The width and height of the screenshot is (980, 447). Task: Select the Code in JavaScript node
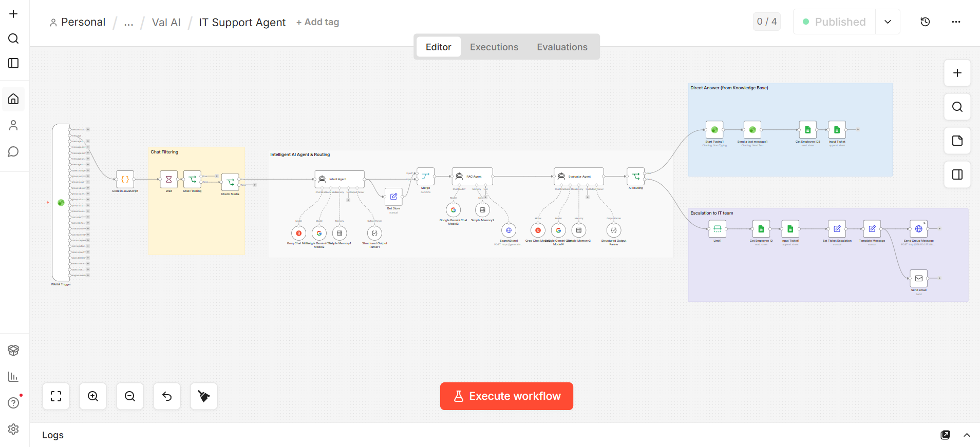point(125,179)
